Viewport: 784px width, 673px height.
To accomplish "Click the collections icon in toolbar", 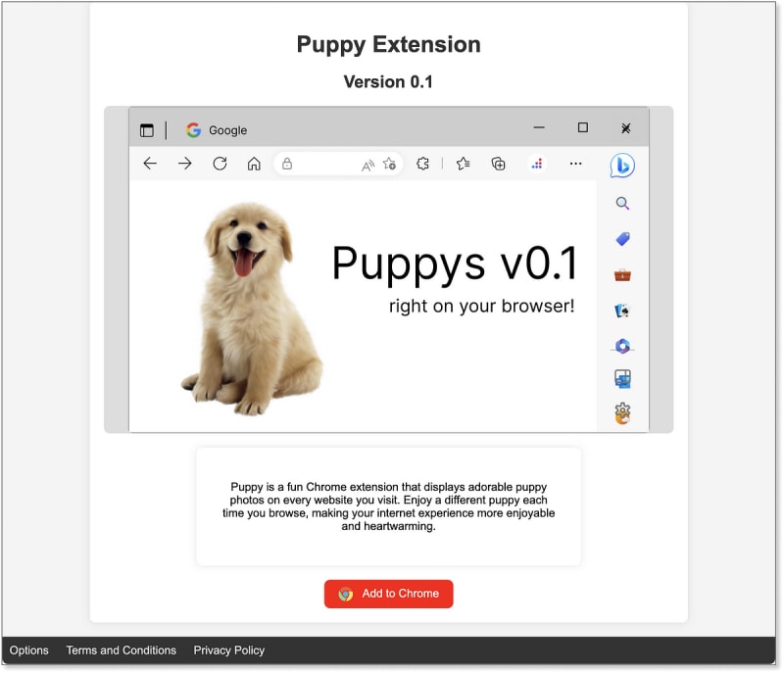I will [499, 164].
